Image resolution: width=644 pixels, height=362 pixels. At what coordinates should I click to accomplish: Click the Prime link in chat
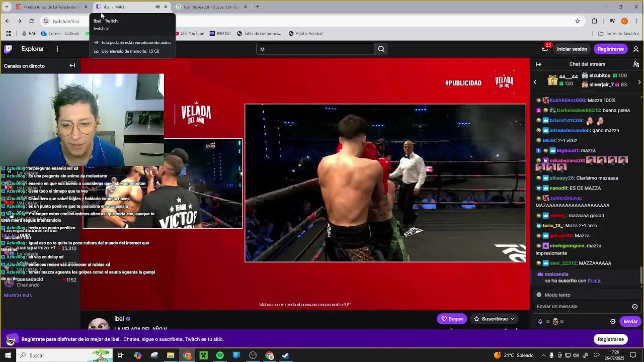pos(594,281)
